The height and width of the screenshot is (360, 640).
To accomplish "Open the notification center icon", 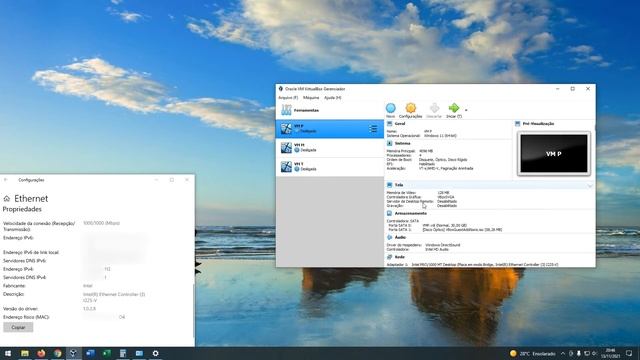I will point(629,353).
